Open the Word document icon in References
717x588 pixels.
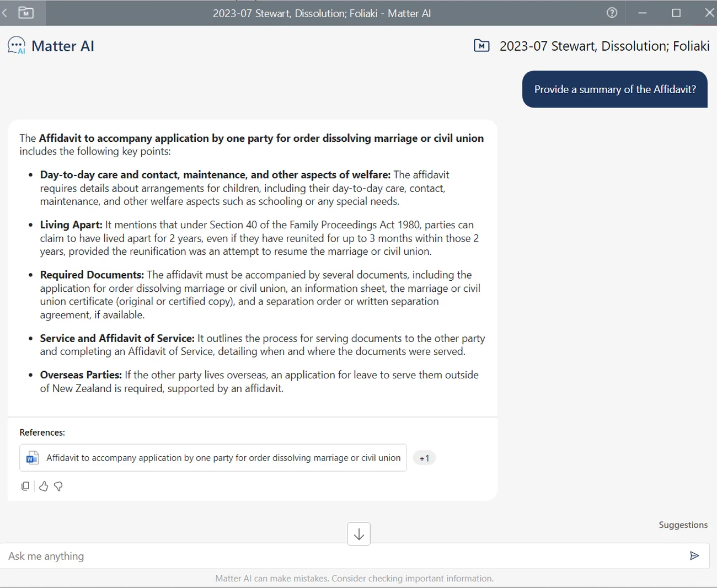coord(33,458)
